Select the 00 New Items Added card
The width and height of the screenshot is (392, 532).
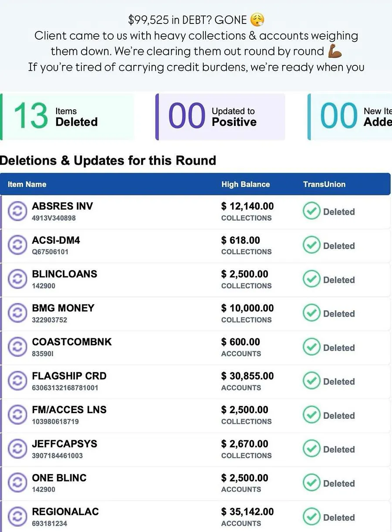pyautogui.click(x=350, y=117)
